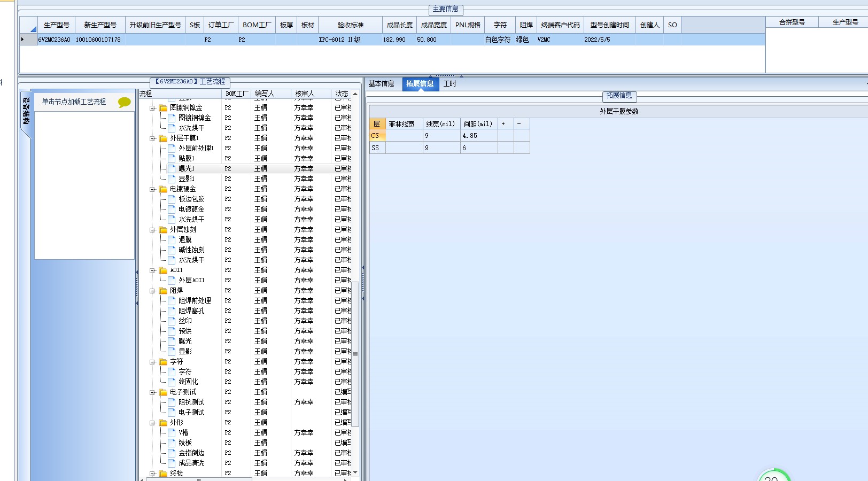Collapse the AOI1 tree node

click(152, 270)
